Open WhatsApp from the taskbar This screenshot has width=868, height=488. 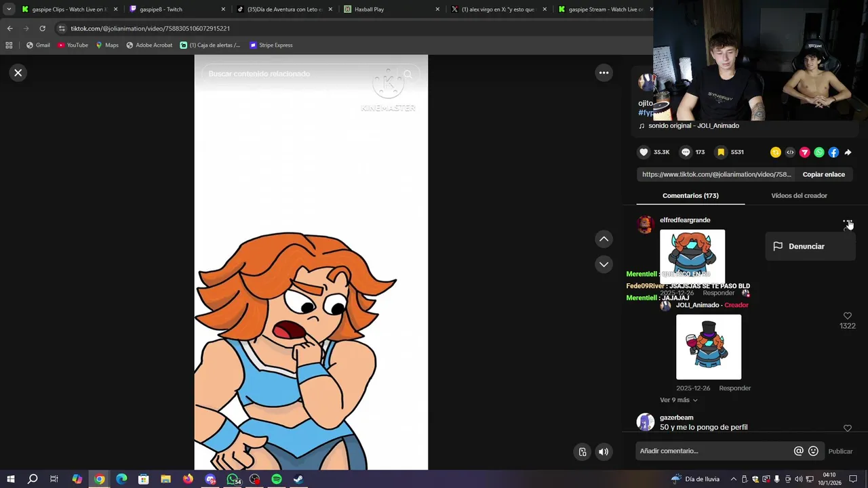pos(233,479)
